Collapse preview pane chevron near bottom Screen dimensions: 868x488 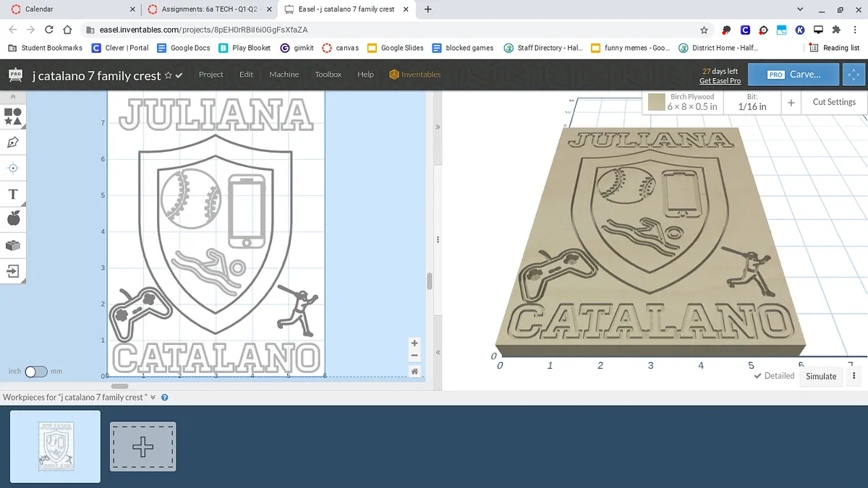437,352
